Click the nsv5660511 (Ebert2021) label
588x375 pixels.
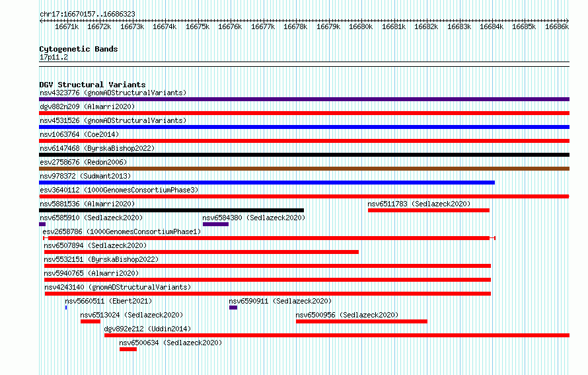coord(108,301)
